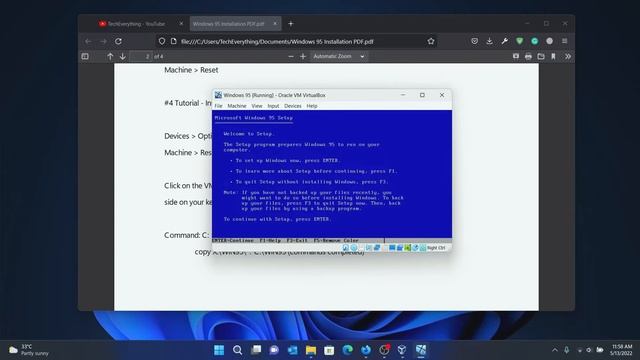640x360 pixels.
Task: Switch to TechEverything YouTube tab
Action: click(136, 24)
